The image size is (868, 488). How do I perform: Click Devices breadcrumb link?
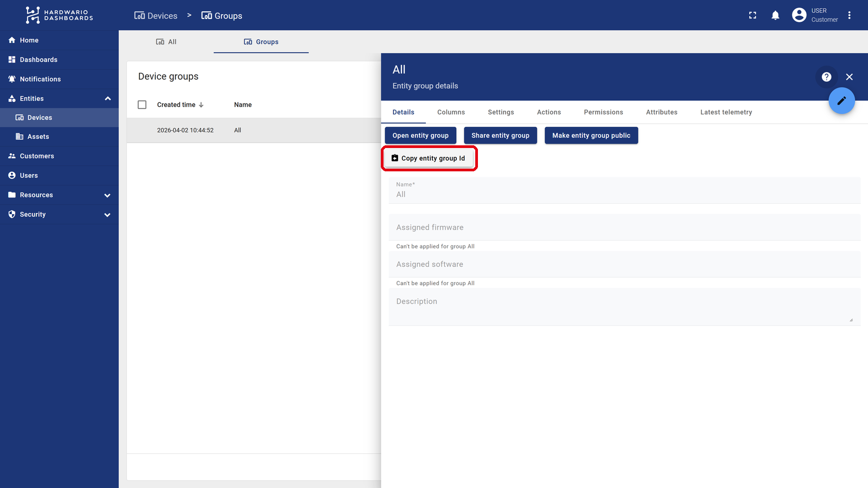click(156, 16)
